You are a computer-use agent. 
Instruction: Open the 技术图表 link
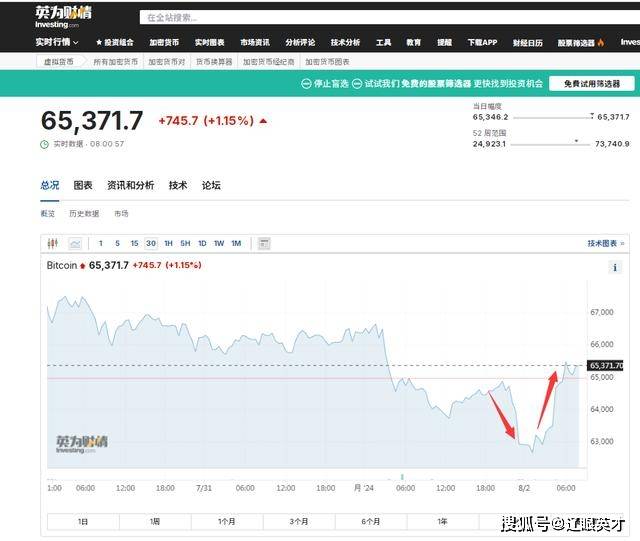click(x=605, y=243)
